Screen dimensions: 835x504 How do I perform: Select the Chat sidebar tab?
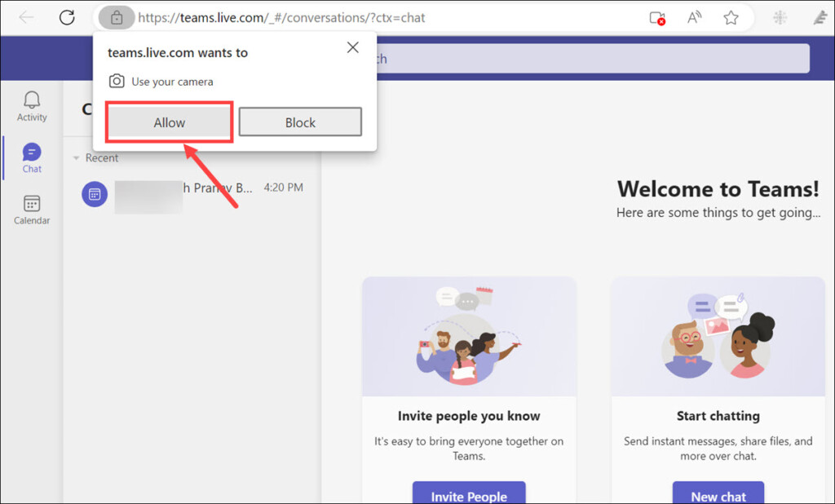pyautogui.click(x=32, y=157)
